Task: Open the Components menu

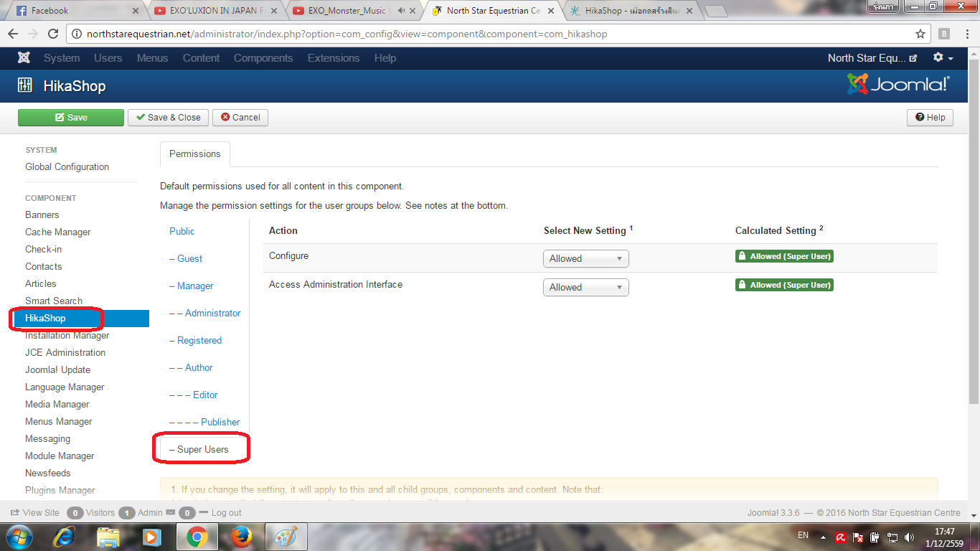Action: [x=263, y=58]
